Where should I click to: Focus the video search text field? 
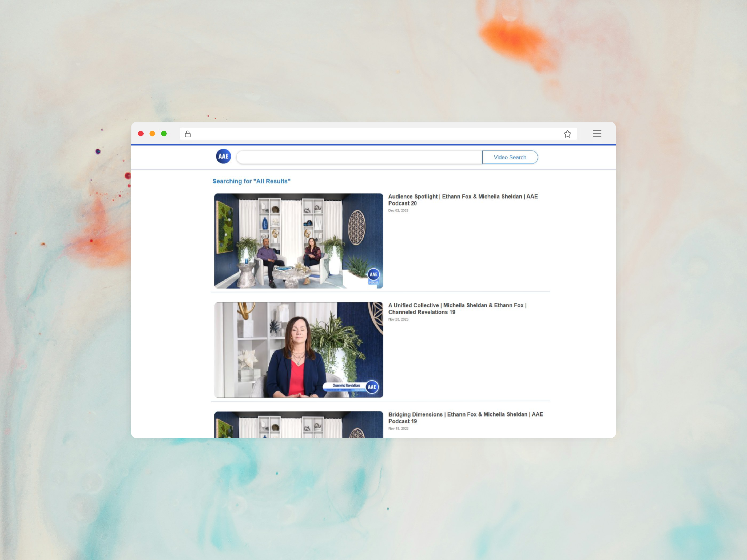359,157
